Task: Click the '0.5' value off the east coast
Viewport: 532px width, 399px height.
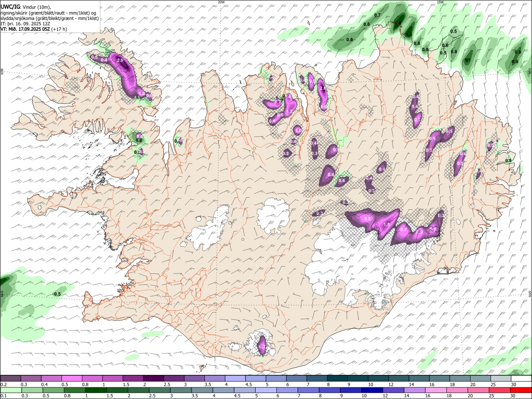Action: coord(508,161)
